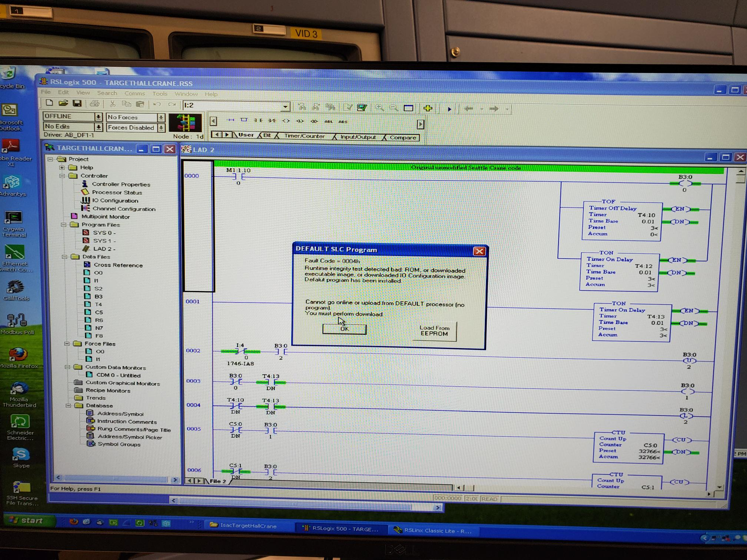Open the I:2 address combo box dropdown

tap(285, 107)
